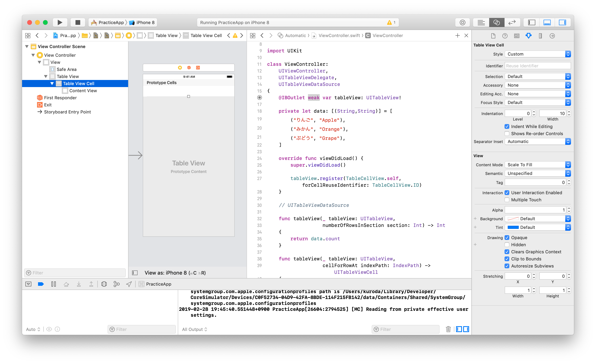Screen dimensions: 596x364
Task: Select ViewController.swift in the jump bar
Action: point(339,35)
